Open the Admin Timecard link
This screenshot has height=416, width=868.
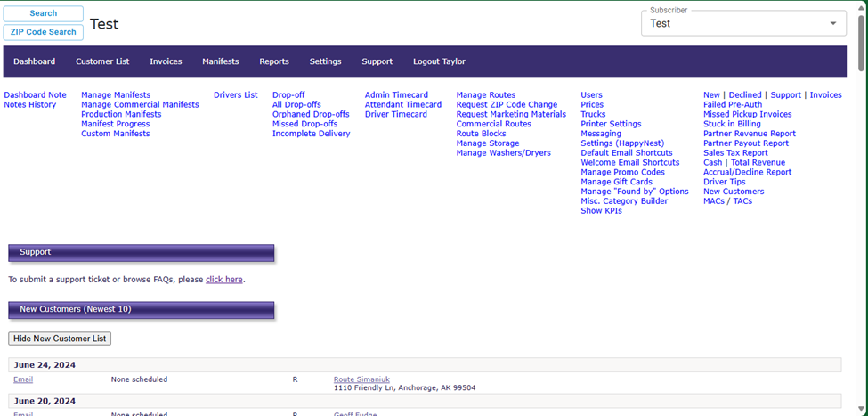(x=396, y=95)
